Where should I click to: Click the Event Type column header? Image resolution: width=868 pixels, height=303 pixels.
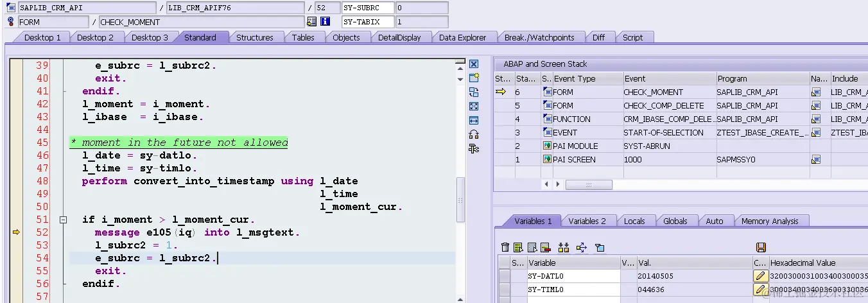(x=587, y=78)
